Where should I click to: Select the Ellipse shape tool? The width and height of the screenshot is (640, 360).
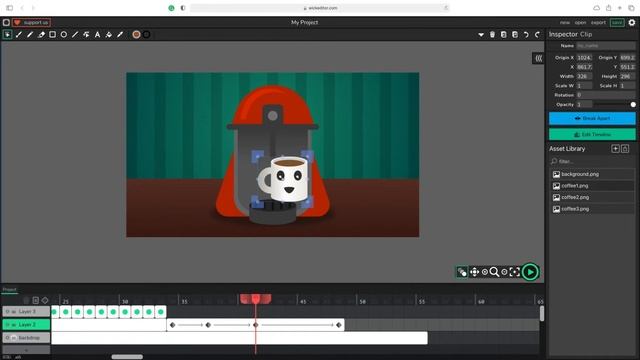[64, 35]
